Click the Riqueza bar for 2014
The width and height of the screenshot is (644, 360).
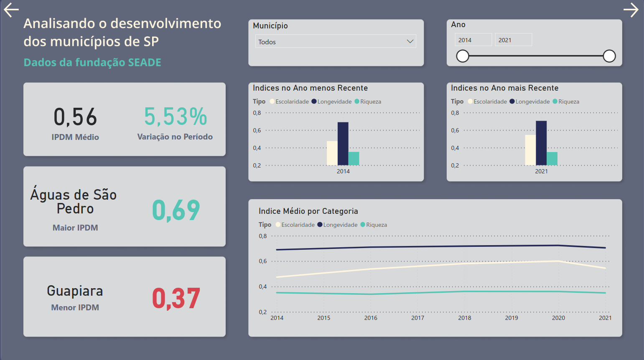click(354, 159)
